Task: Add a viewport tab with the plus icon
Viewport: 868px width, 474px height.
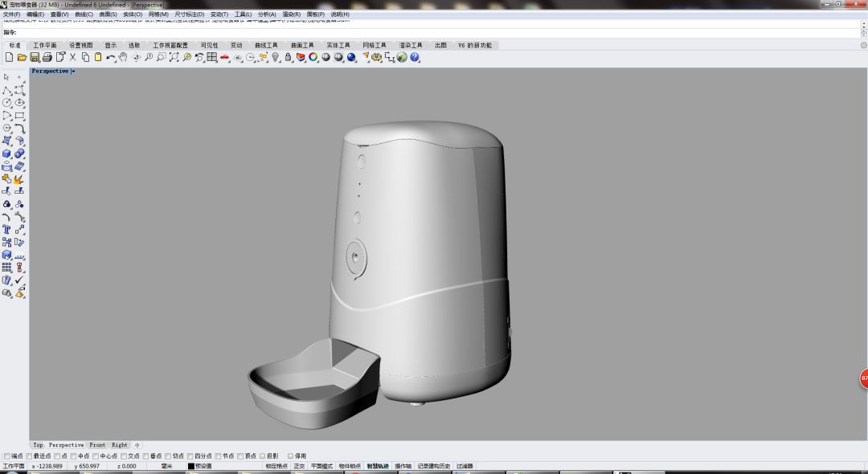Action: (x=137, y=445)
